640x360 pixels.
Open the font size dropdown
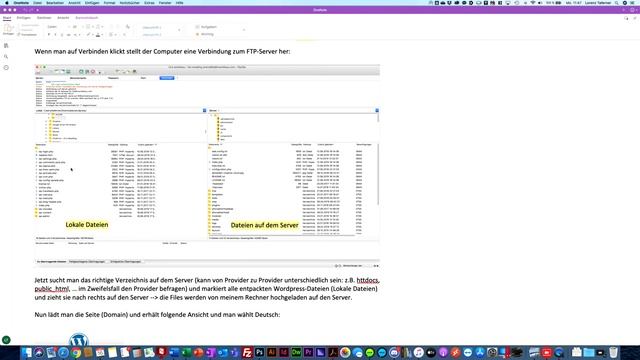[x=77, y=27]
